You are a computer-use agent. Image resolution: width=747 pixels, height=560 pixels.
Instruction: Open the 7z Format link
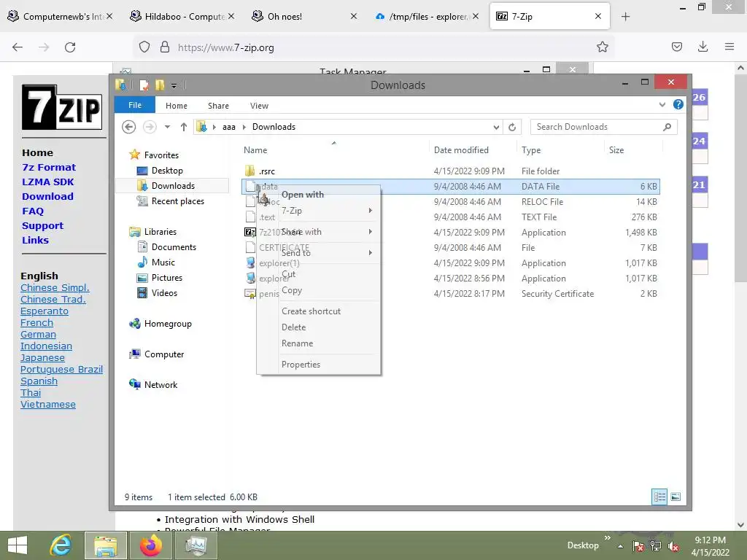tap(49, 167)
